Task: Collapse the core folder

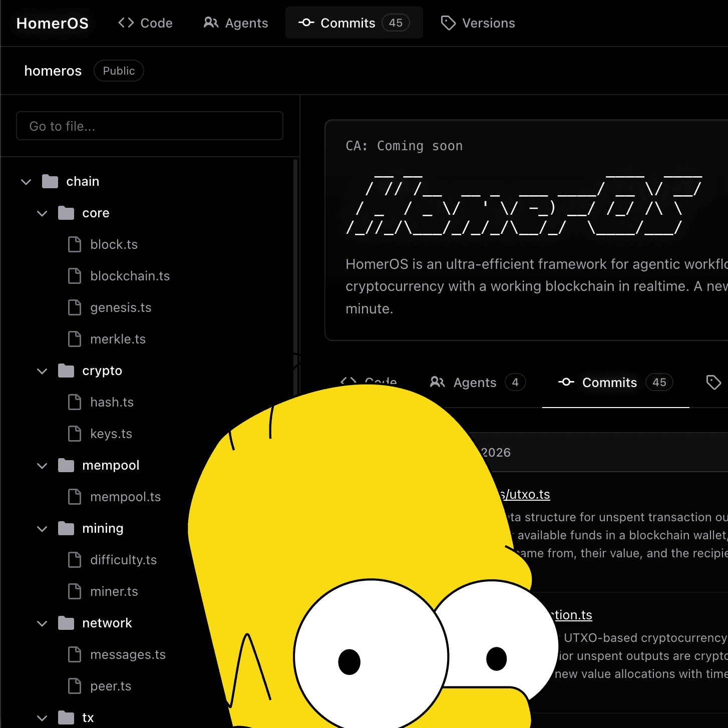Action: coord(42,213)
